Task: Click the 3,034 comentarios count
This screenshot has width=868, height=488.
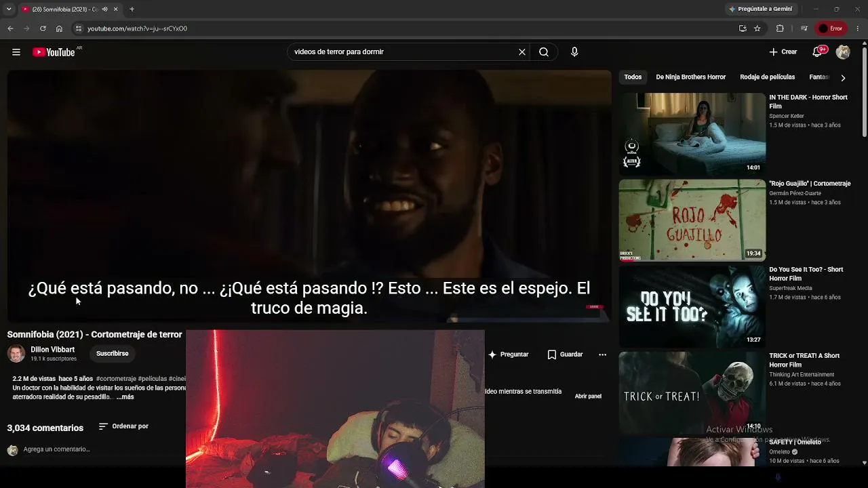Action: click(45, 428)
